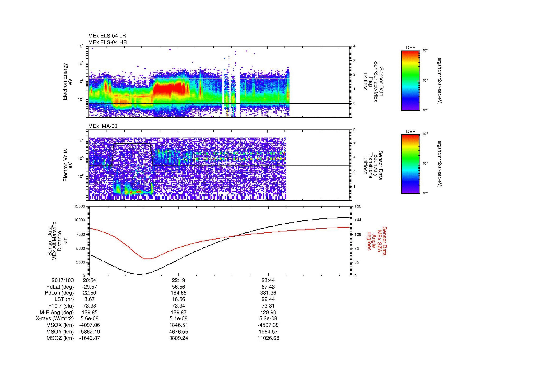
Task: Click the lower DEF color bar
Action: (410, 164)
